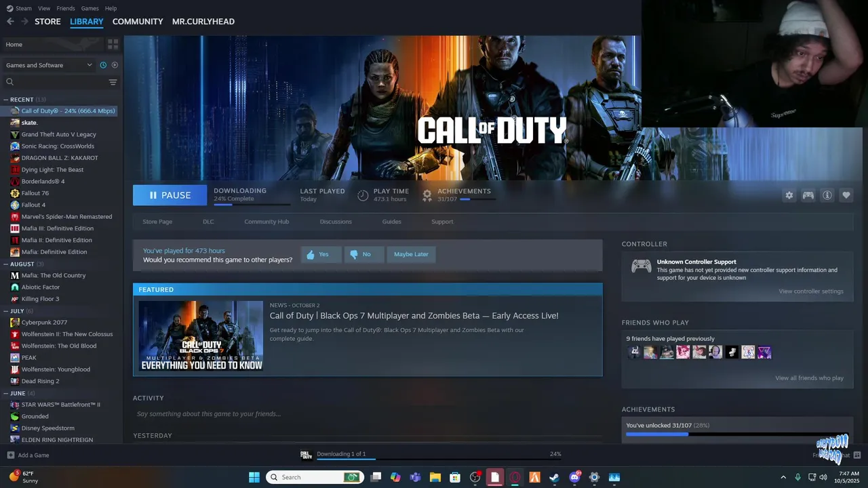Click the forward navigation arrow

pos(24,22)
